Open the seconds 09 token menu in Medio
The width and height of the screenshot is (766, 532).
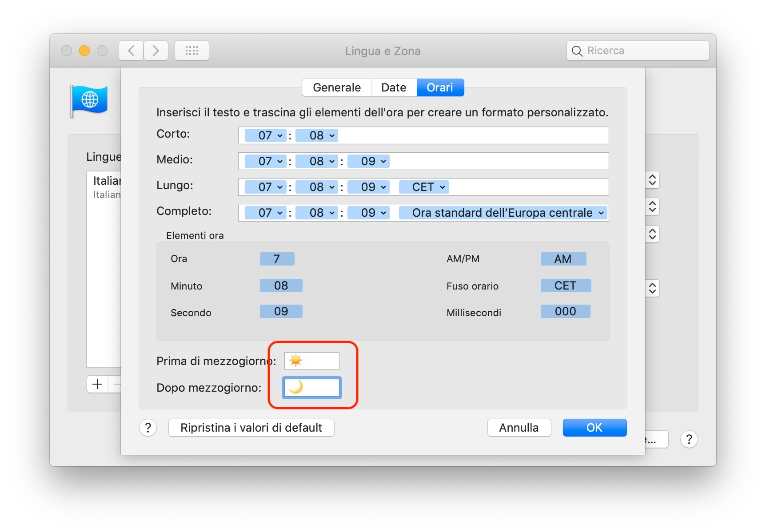pos(369,161)
